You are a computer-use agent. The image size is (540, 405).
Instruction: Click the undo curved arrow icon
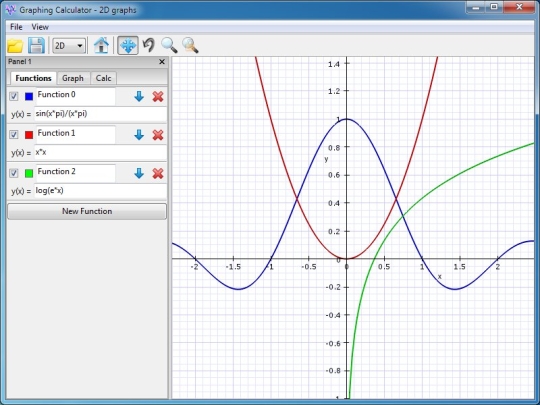click(149, 45)
